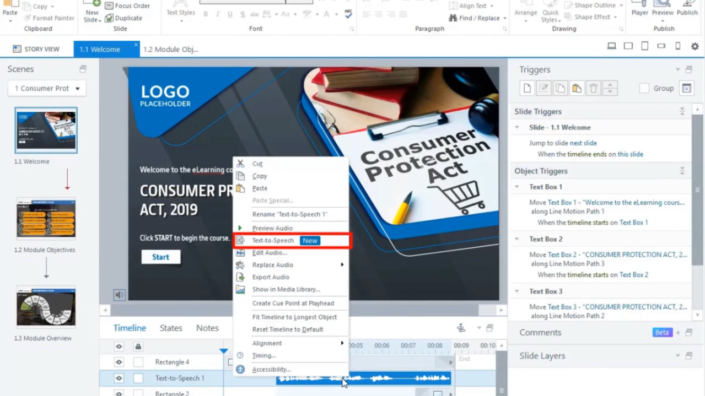The width and height of the screenshot is (705, 396).
Task: Switch to the States tab
Action: [171, 328]
